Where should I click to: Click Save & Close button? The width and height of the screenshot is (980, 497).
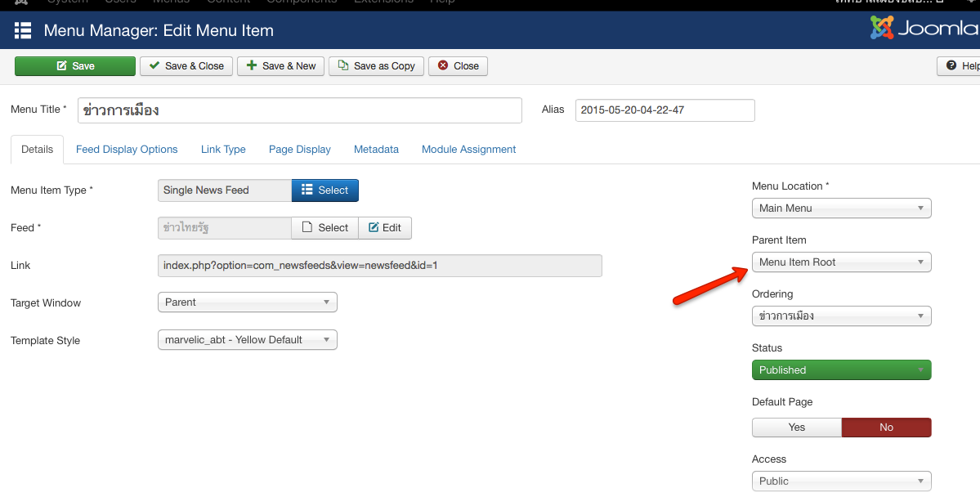(x=186, y=66)
